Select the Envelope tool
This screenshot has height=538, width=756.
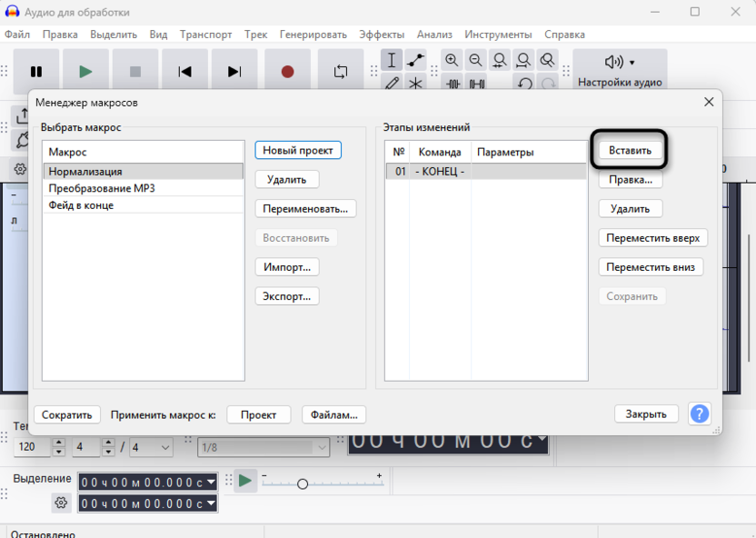(415, 61)
